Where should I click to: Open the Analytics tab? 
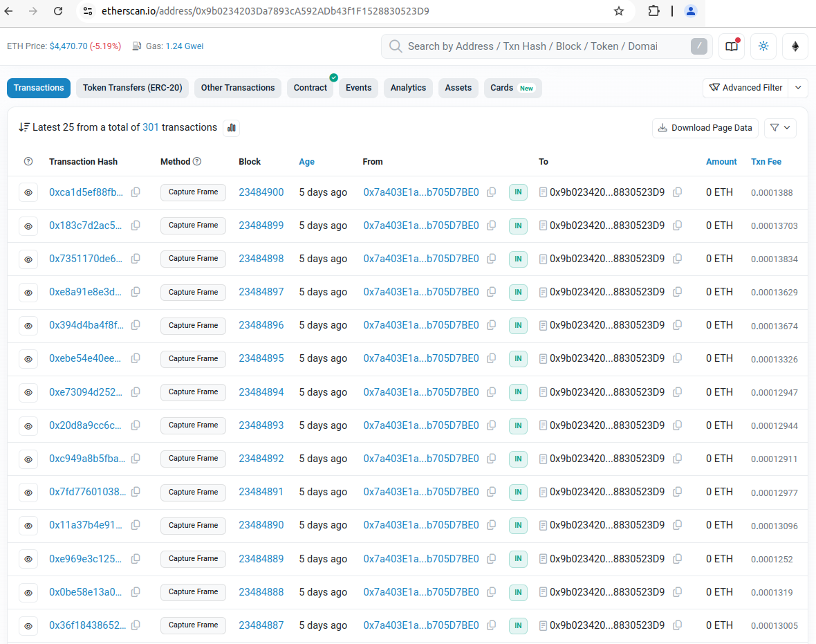tap(408, 88)
